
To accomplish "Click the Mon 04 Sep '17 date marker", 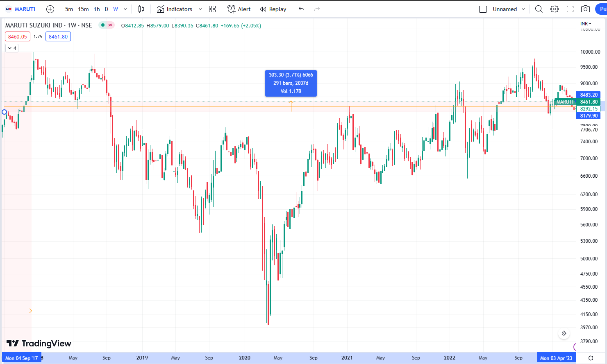I will pos(22,358).
